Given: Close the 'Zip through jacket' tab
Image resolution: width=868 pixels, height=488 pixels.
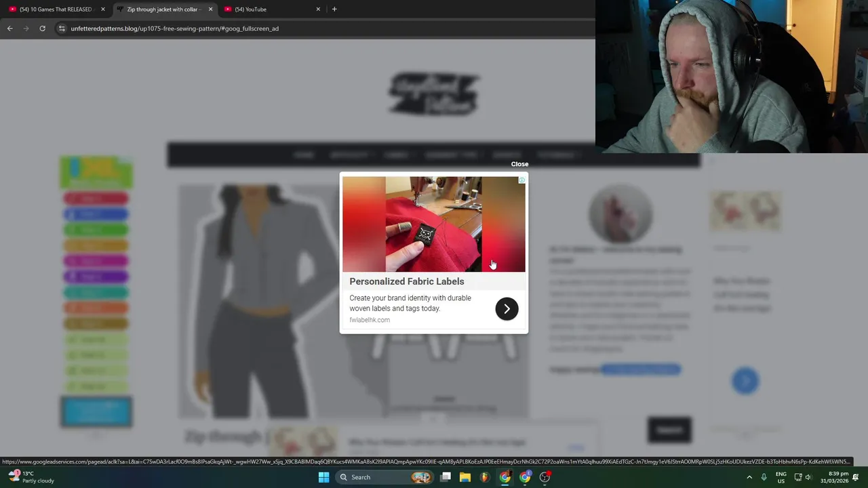Looking at the screenshot, I should pyautogui.click(x=210, y=9).
